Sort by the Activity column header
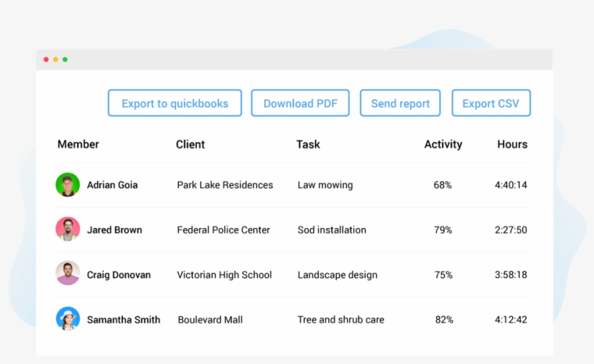The height and width of the screenshot is (364, 594). (443, 144)
